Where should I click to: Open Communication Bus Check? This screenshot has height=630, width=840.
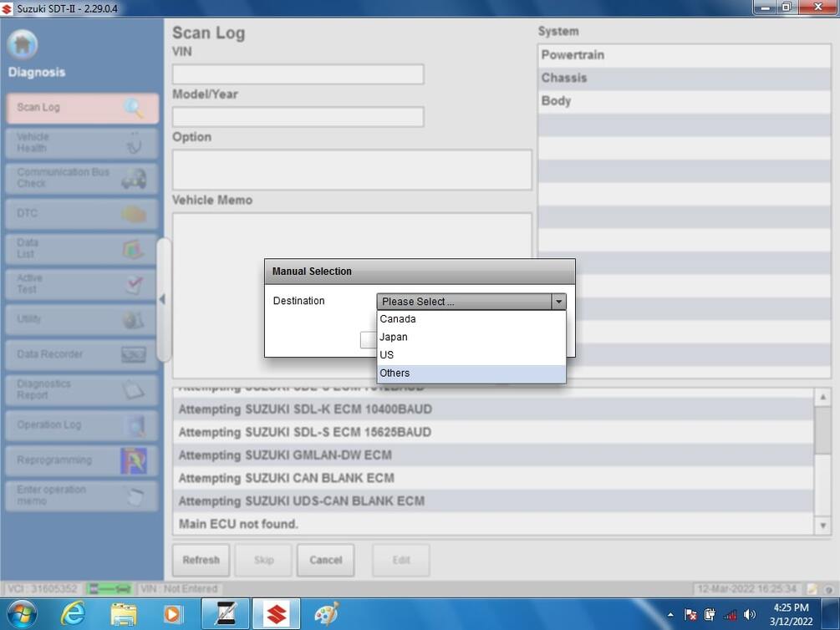82,178
